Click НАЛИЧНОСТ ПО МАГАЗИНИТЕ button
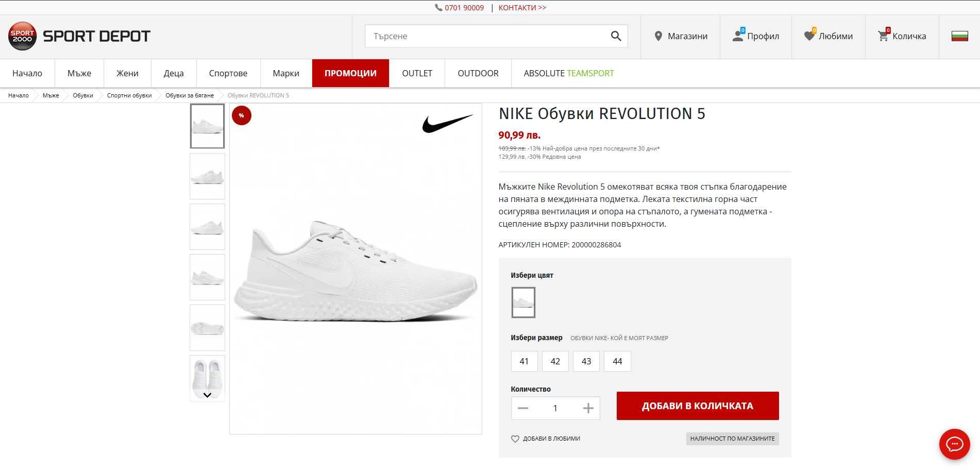980x470 pixels. tap(732, 439)
